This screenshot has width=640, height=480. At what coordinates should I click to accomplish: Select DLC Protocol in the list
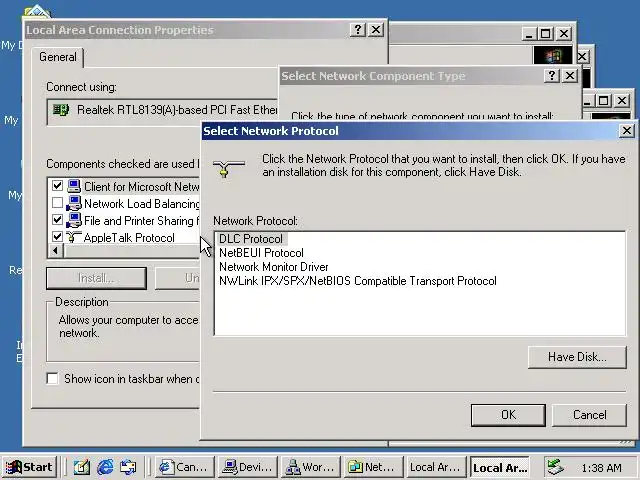251,239
